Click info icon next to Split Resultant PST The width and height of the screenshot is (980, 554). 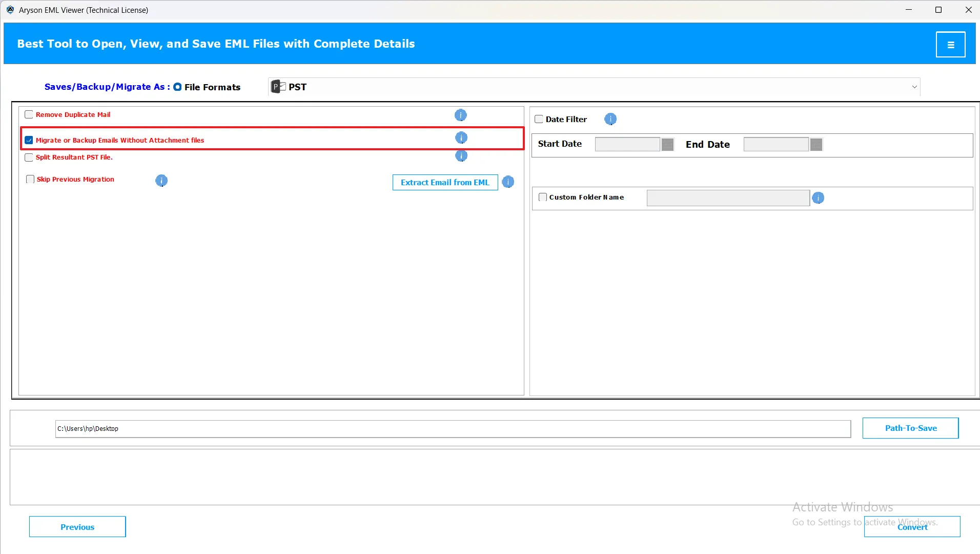461,156
